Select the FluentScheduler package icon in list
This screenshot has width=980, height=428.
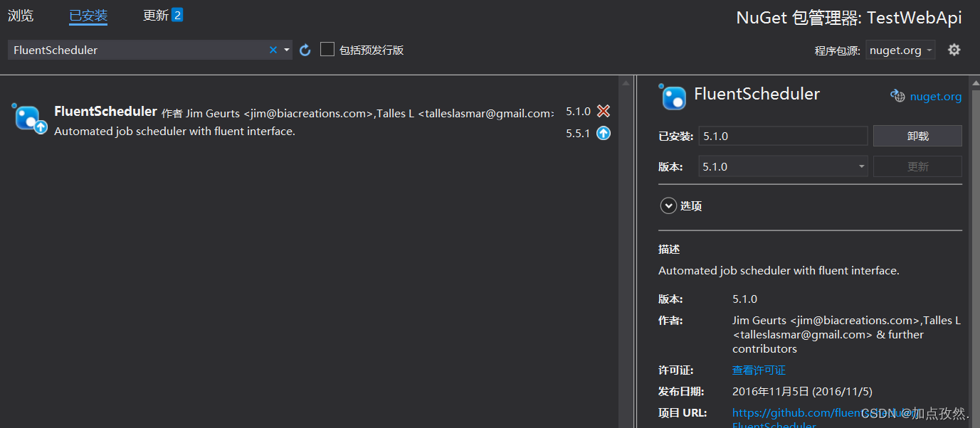29,119
